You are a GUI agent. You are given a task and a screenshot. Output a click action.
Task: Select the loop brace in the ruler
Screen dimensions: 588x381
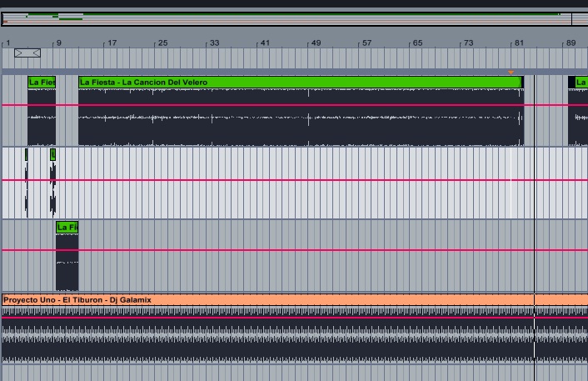pyautogui.click(x=27, y=53)
